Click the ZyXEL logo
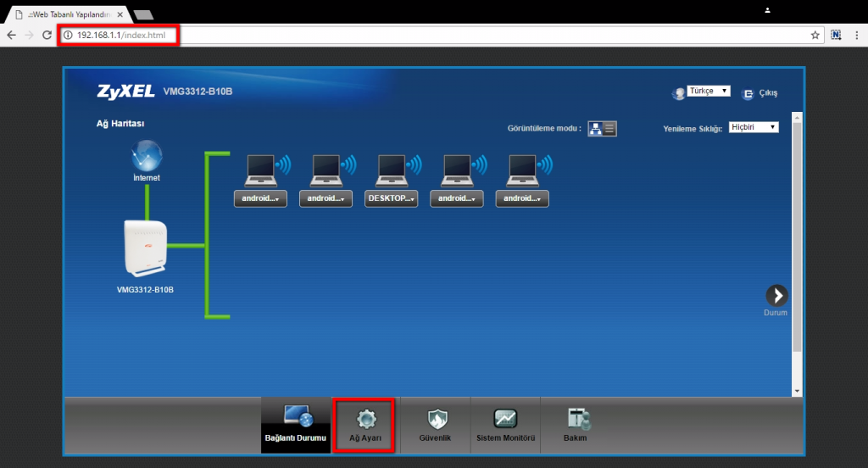The height and width of the screenshot is (468, 868). tap(125, 91)
